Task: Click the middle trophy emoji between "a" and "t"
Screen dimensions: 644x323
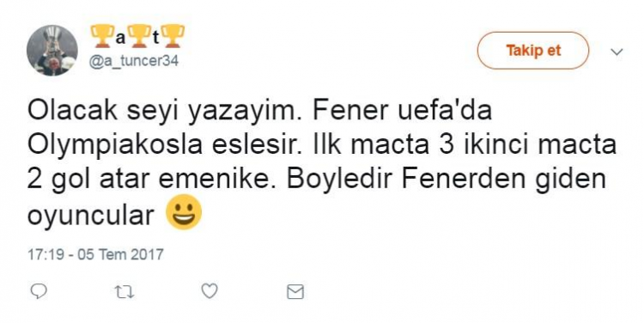Action: pyautogui.click(x=139, y=36)
